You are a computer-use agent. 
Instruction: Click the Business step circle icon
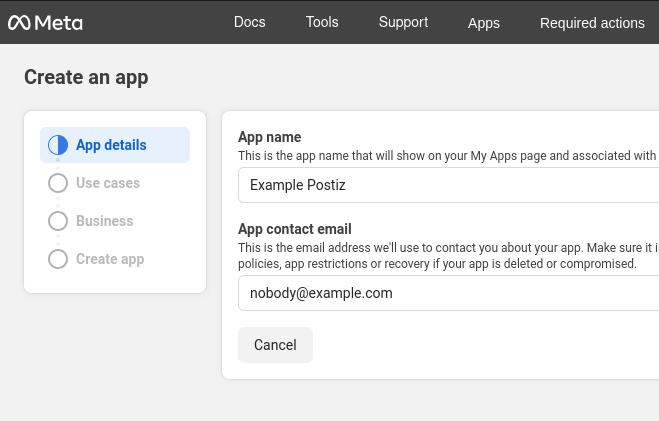pyautogui.click(x=58, y=221)
